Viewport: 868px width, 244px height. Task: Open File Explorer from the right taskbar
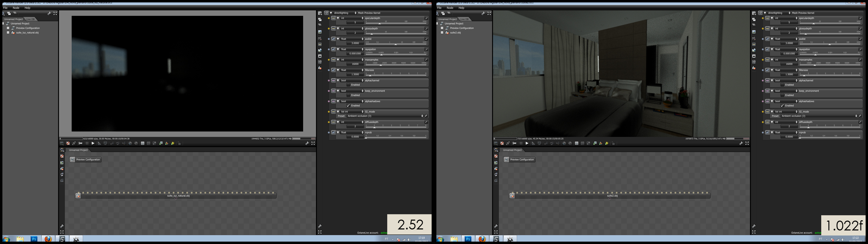(454, 239)
